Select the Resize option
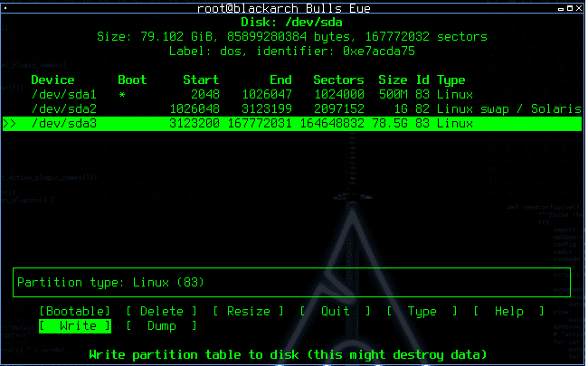588x366 pixels. point(248,312)
